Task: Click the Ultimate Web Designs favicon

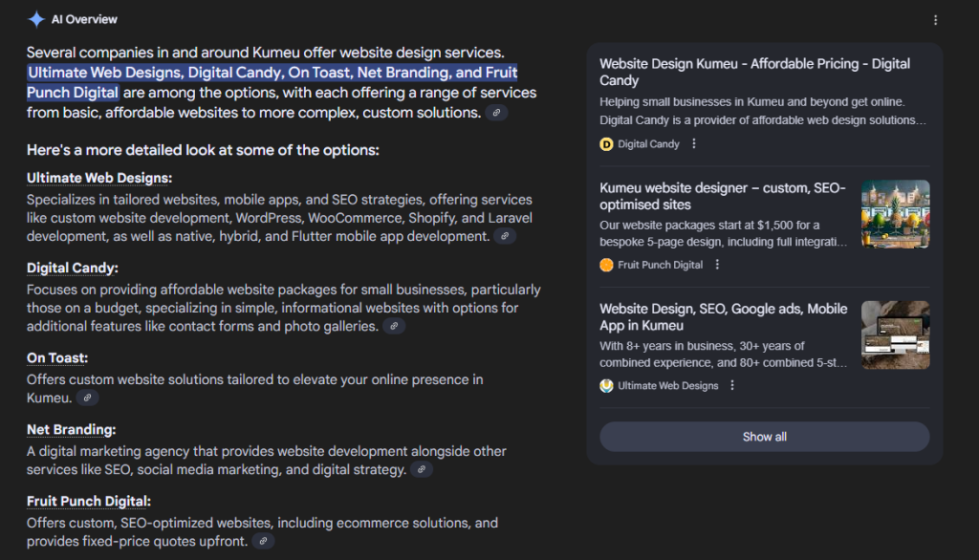Action: (x=606, y=386)
